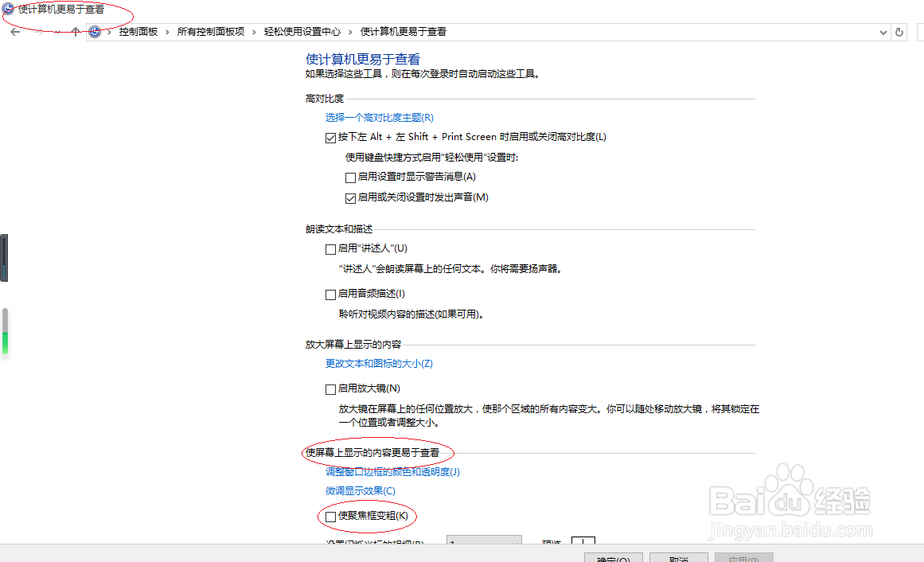Screen dimensions: 924x562
Task: Open the recent pages dropdown next to Forward arrow
Action: tap(56, 32)
